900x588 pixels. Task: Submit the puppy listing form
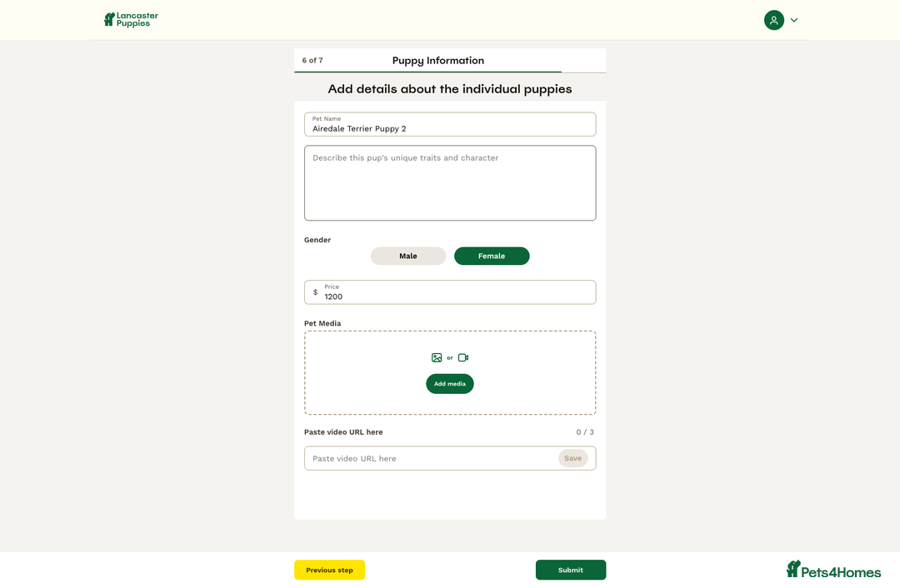click(x=571, y=570)
